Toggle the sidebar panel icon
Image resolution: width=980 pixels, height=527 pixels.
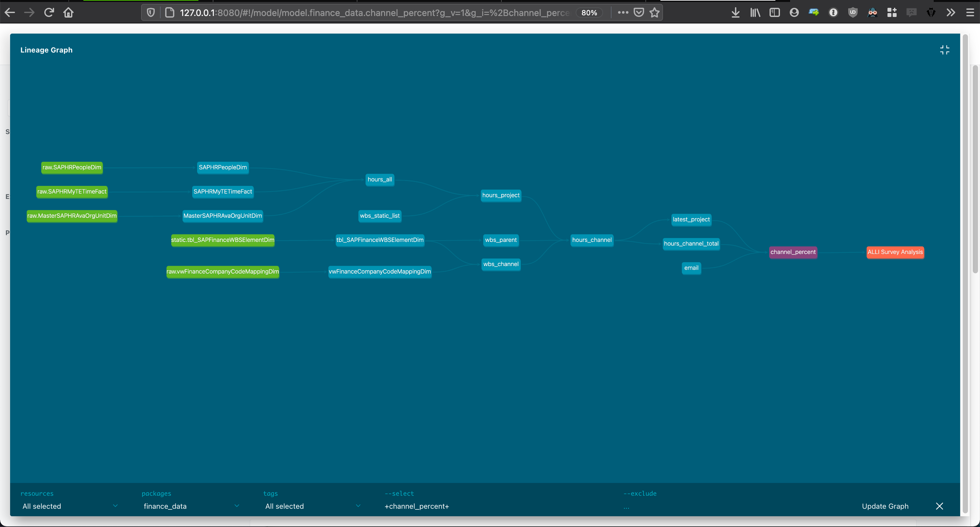pos(774,12)
